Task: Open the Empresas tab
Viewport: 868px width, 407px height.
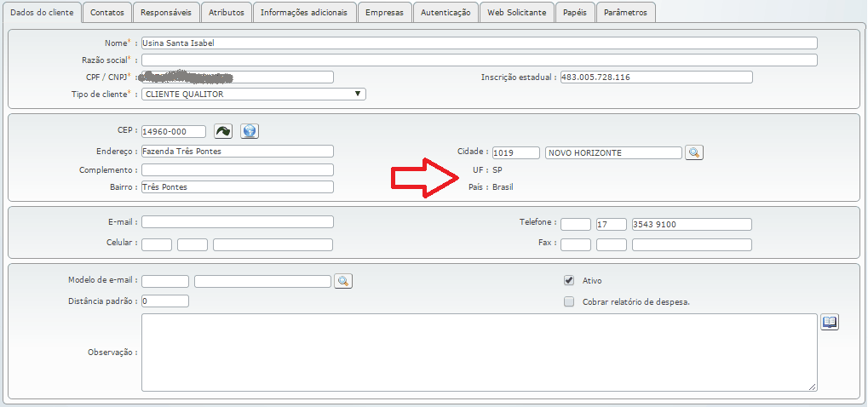Action: [x=384, y=13]
